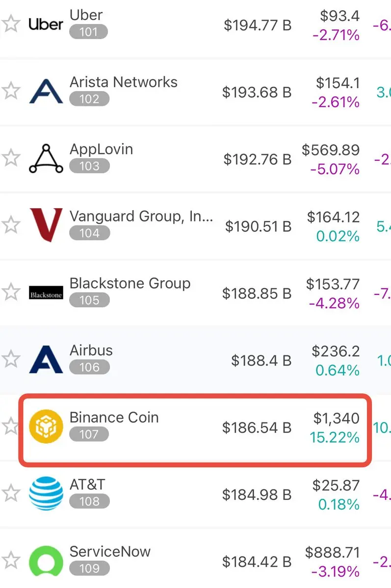Toggle the favorite star for AppLovin
The image size is (391, 588).
[x=11, y=158]
